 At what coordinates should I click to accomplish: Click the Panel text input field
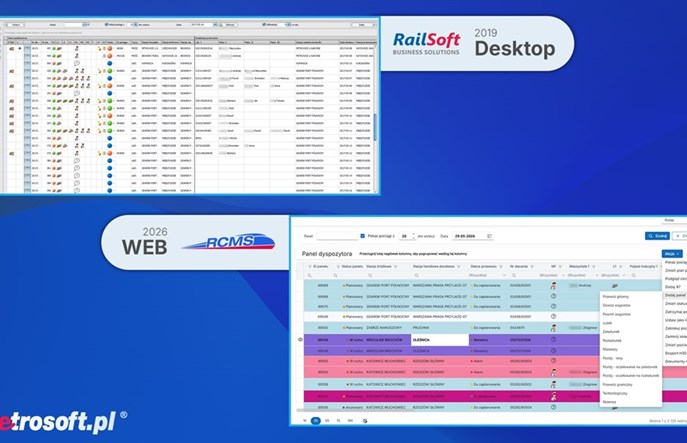337,236
